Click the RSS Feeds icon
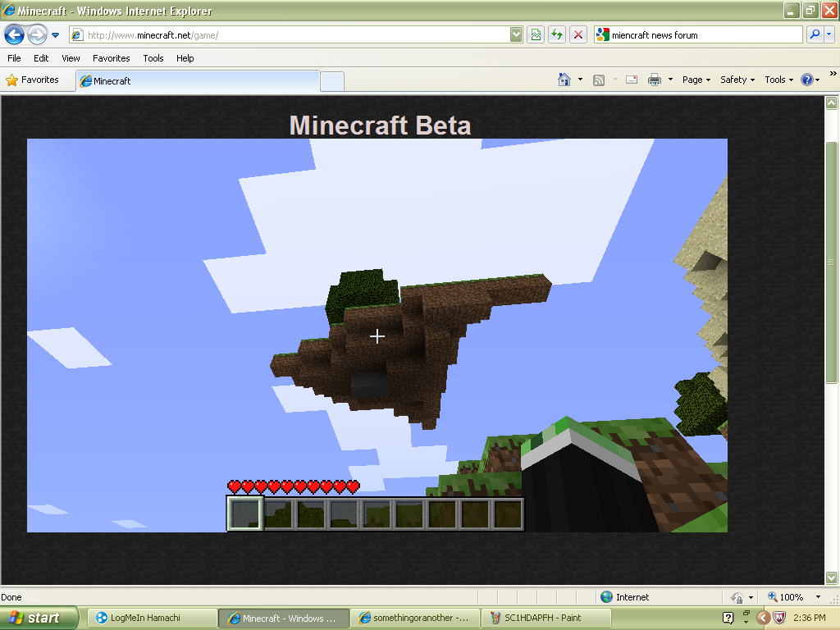The image size is (840, 630). [599, 80]
